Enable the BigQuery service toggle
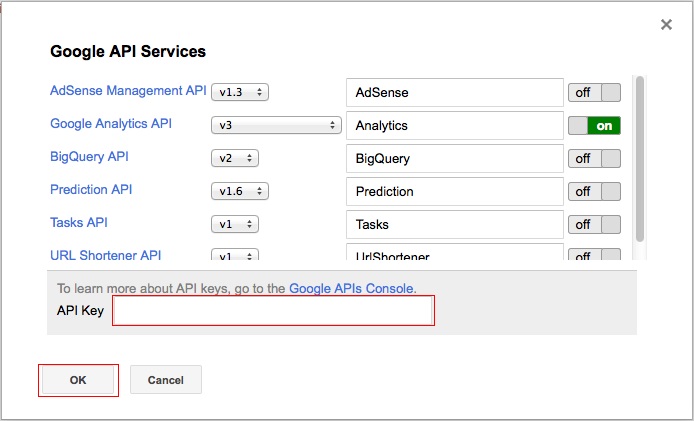The image size is (694, 421). tap(594, 158)
